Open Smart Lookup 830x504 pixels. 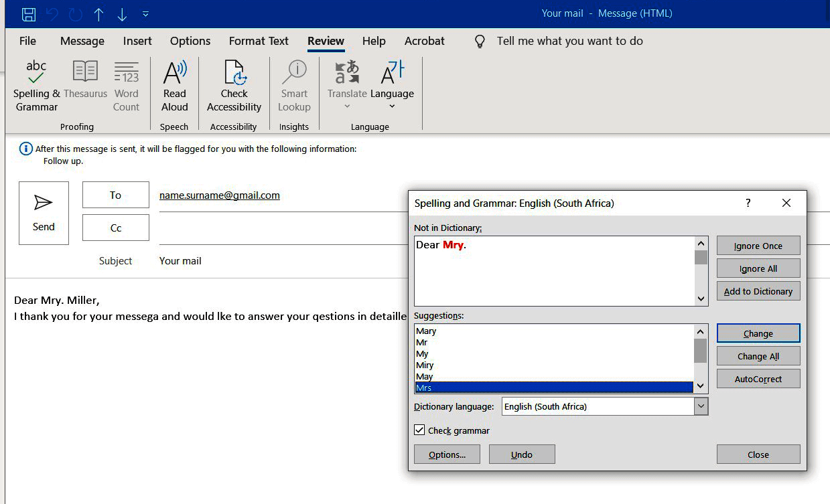[x=295, y=86]
